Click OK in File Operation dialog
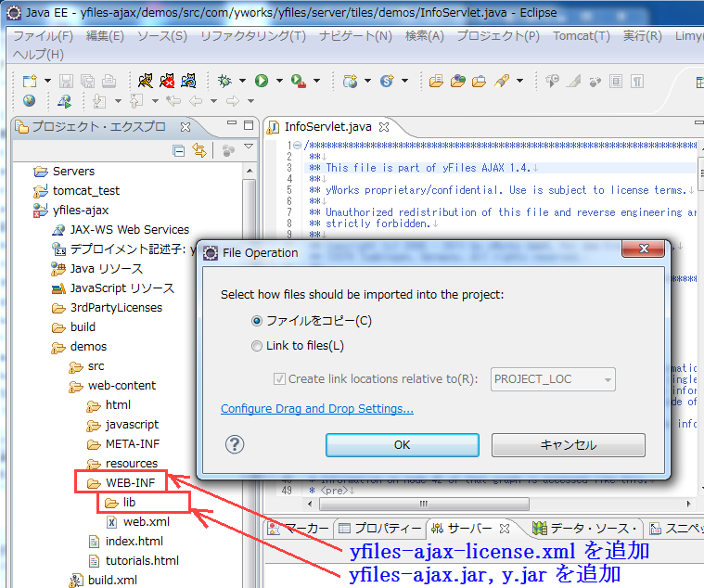This screenshot has height=588, width=704. pyautogui.click(x=402, y=445)
